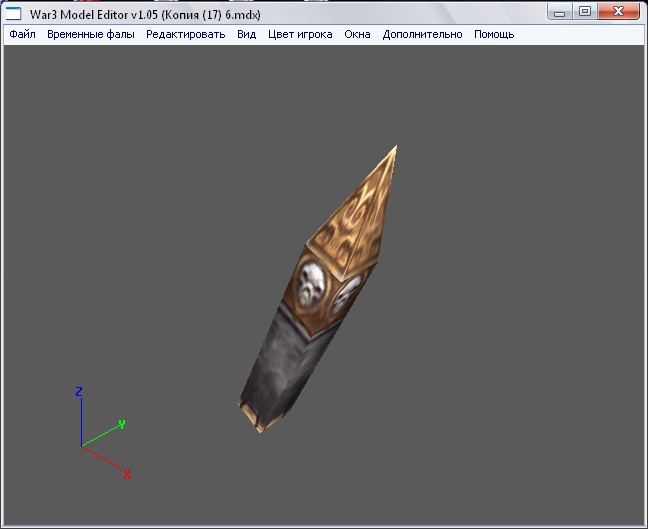Open the Редактировать menu

click(x=186, y=34)
